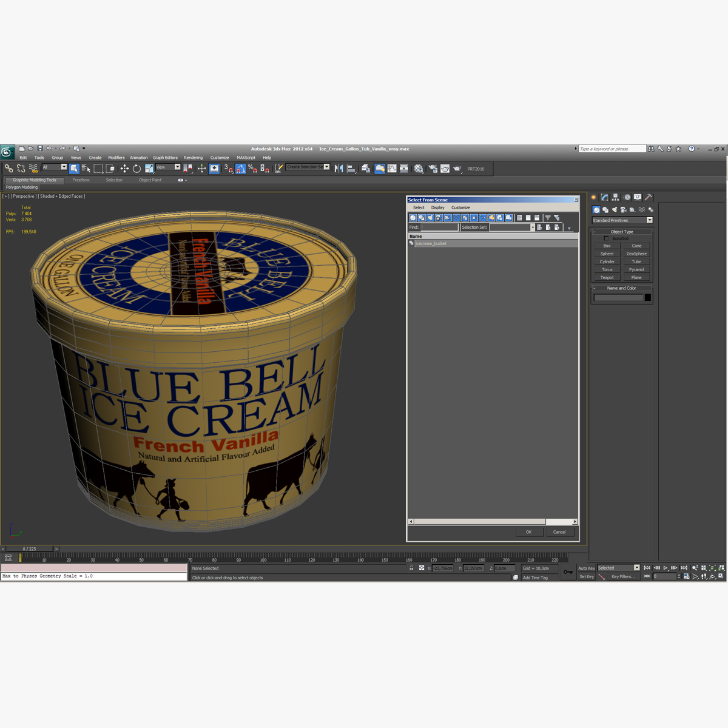Collapse the Object Type rollout
728x728 pixels.
point(622,232)
